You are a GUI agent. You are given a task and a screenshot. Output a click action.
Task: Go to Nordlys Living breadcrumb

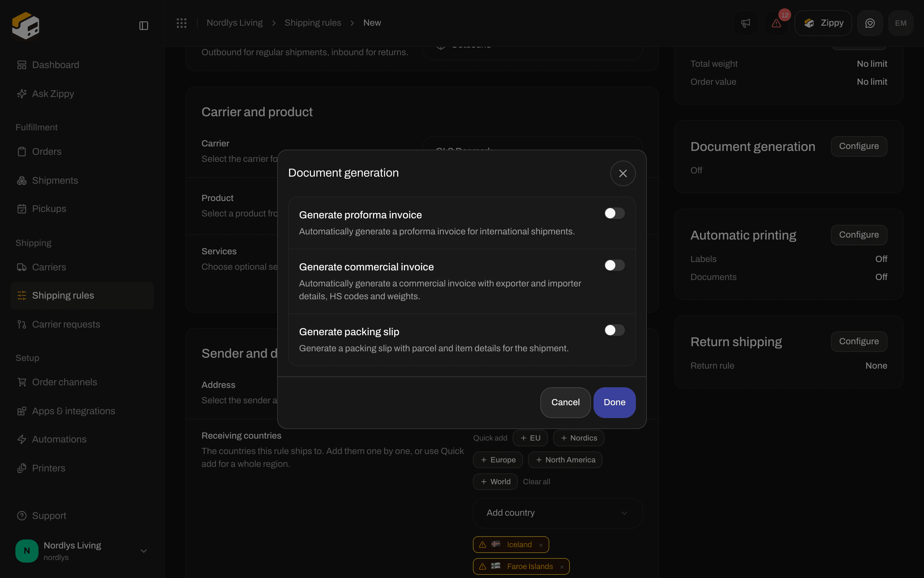point(235,23)
